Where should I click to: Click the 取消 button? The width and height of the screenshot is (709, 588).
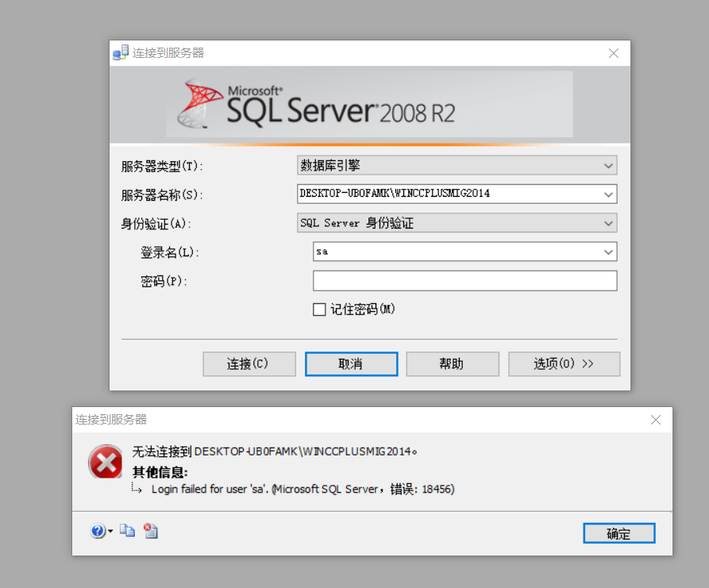[x=352, y=363]
